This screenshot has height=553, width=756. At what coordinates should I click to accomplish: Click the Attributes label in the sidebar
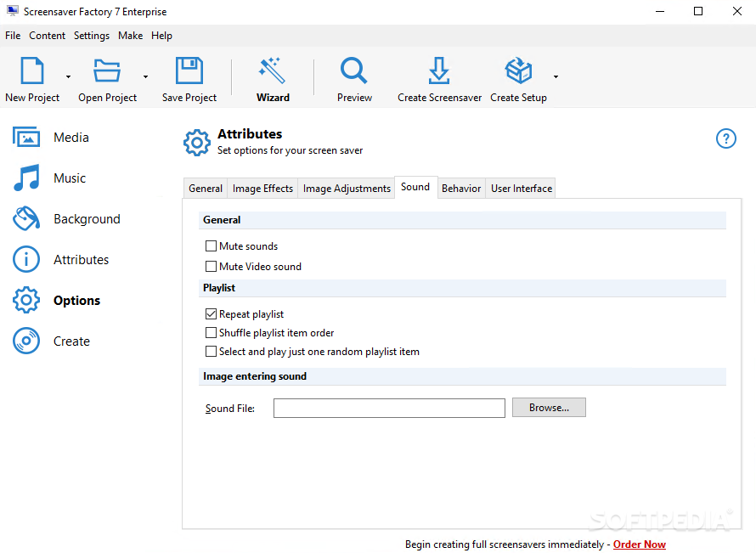pos(81,259)
